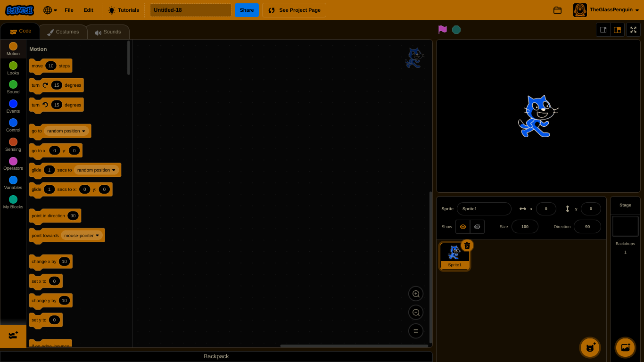This screenshot has height=362, width=644.
Task: Select the Events block category
Action: click(13, 107)
